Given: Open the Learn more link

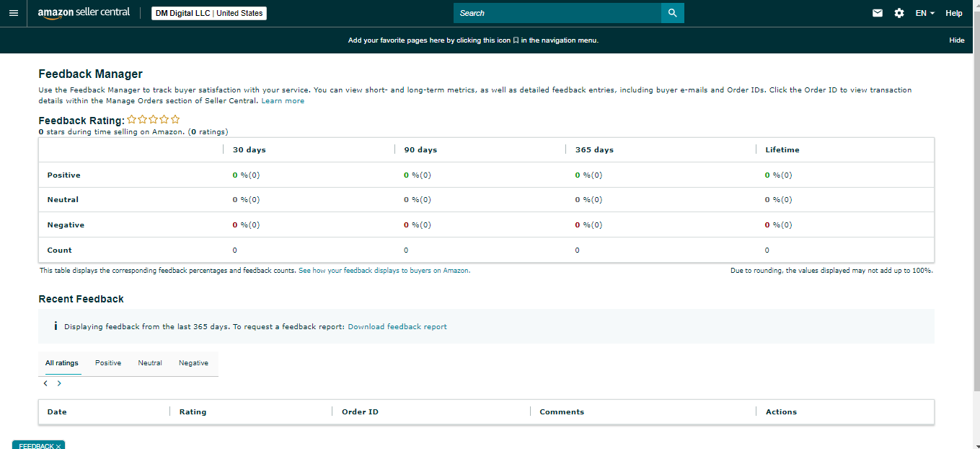Looking at the screenshot, I should (283, 101).
